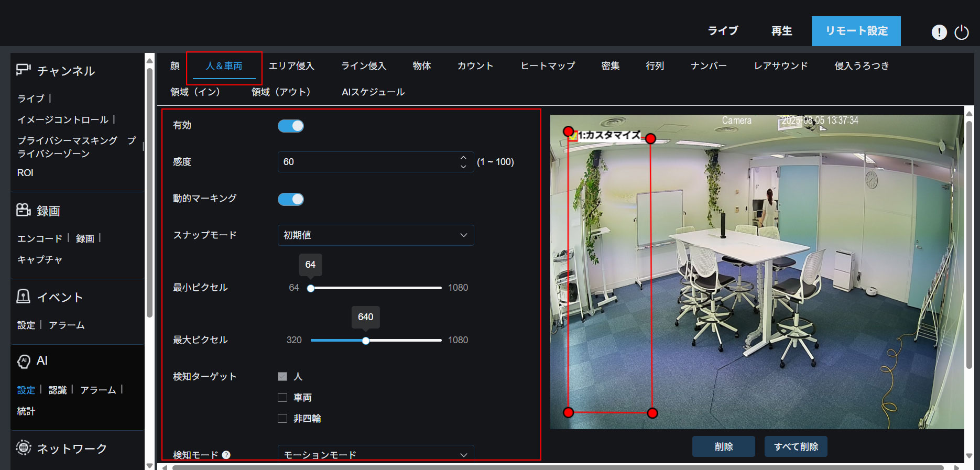The width and height of the screenshot is (980, 470).
Task: Click the Event section alarm icon
Action: click(24, 297)
